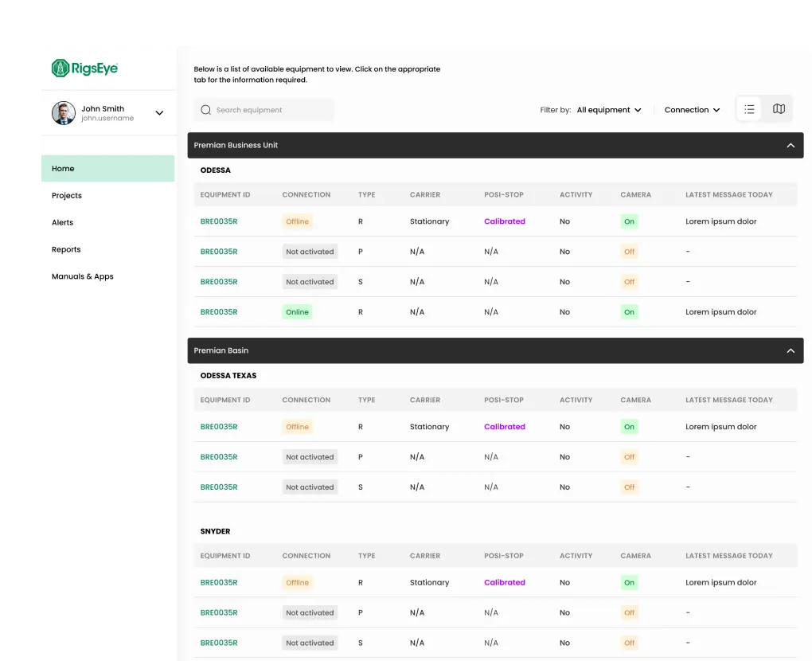Open the Connection filter dropdown
812x661 pixels.
(691, 110)
